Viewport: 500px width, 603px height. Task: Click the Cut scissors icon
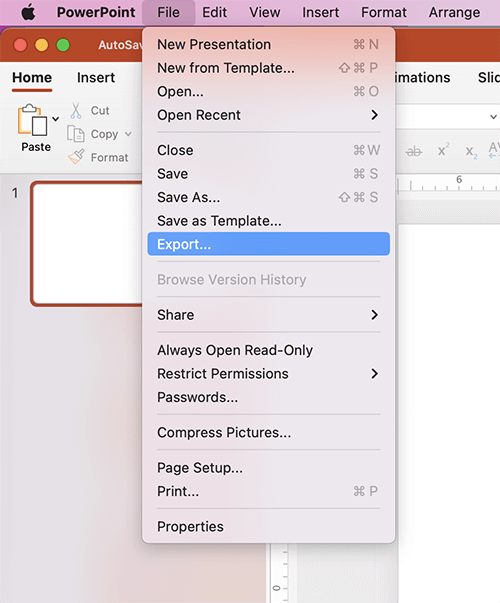coord(76,110)
